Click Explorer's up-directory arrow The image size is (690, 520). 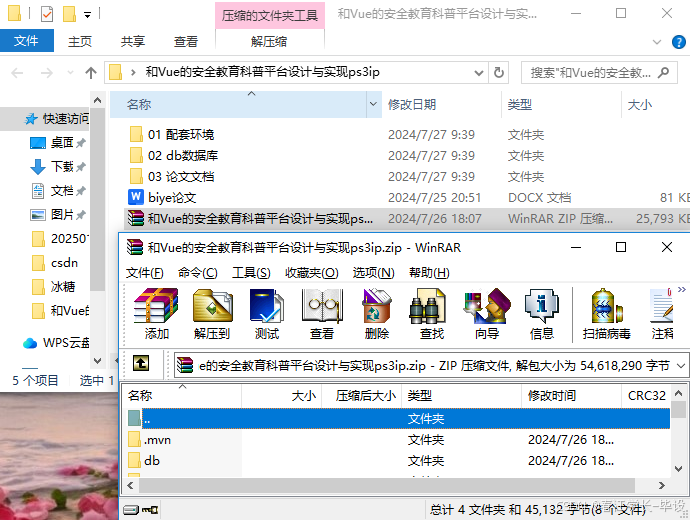[91, 73]
